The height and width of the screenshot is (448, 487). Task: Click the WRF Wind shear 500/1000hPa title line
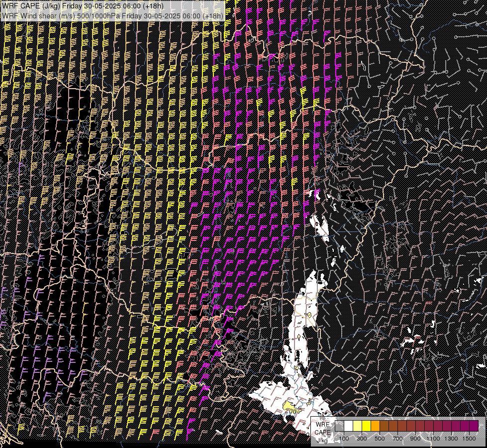coord(112,15)
